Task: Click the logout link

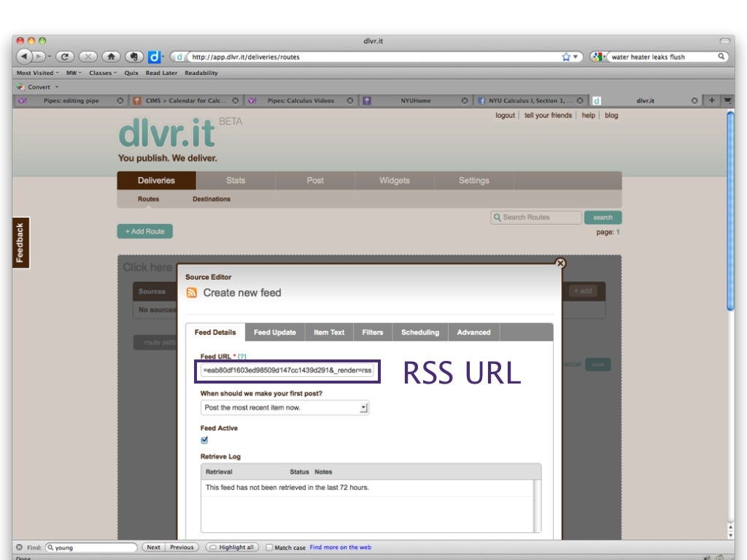Action: click(505, 115)
